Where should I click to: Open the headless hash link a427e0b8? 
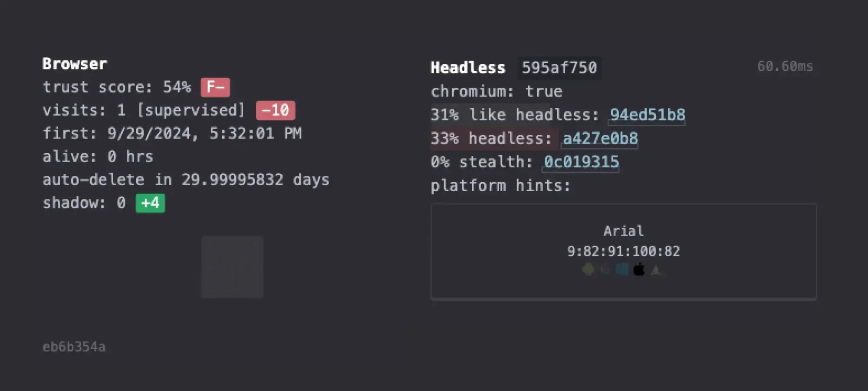pyautogui.click(x=600, y=138)
